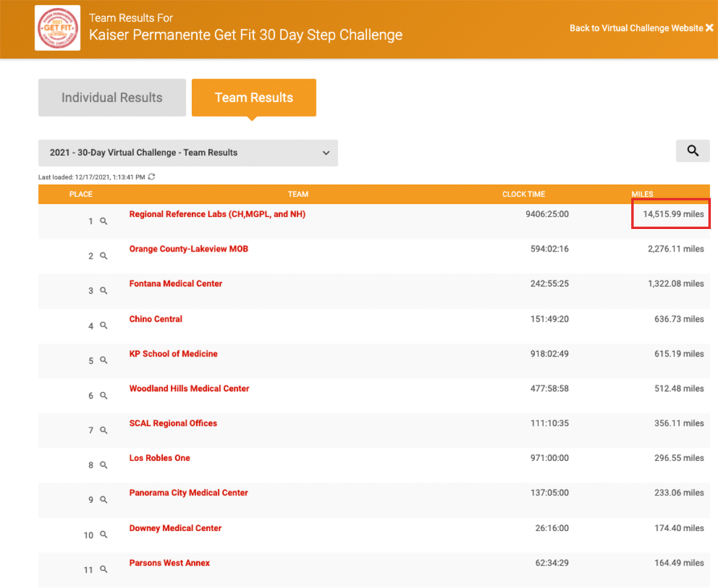Open details magnifier for place 11
Screen dimensions: 718x588
coord(104,570)
